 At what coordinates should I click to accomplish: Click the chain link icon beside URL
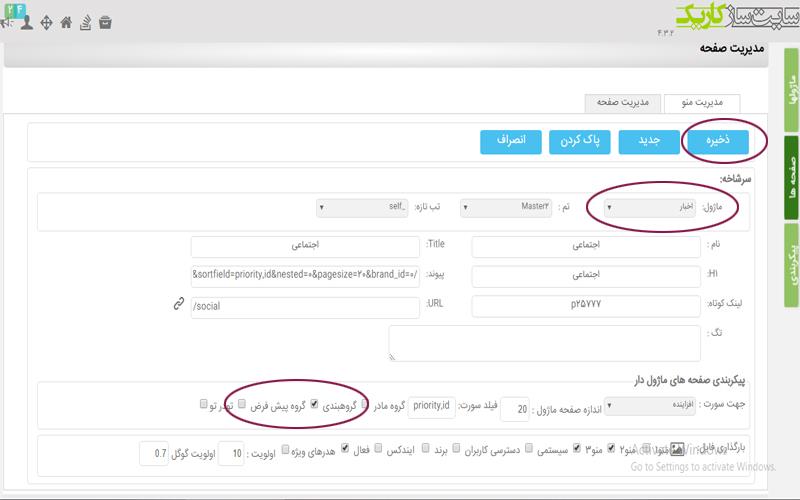179,304
